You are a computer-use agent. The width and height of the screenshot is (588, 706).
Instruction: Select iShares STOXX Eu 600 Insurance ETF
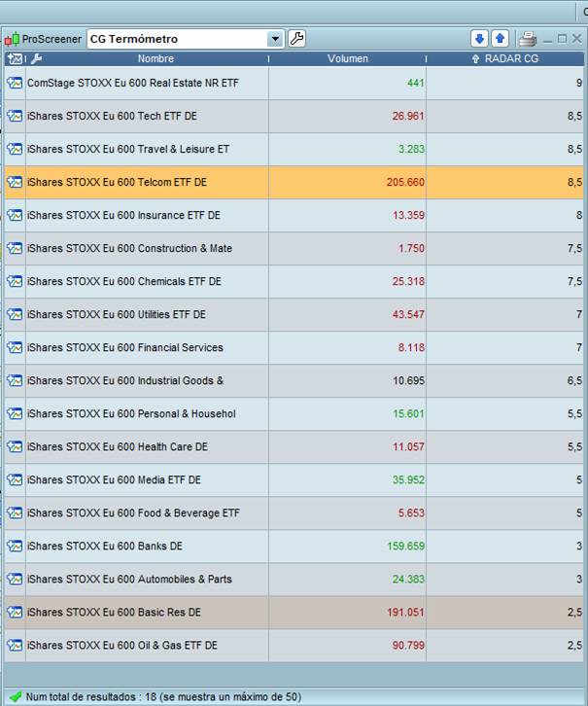click(x=123, y=215)
